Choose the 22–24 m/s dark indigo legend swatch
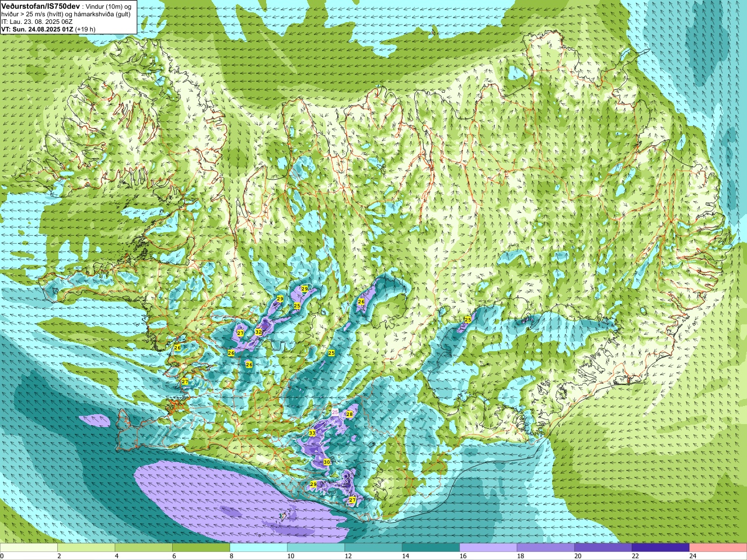Image resolution: width=747 pixels, height=560 pixels. tap(661, 548)
